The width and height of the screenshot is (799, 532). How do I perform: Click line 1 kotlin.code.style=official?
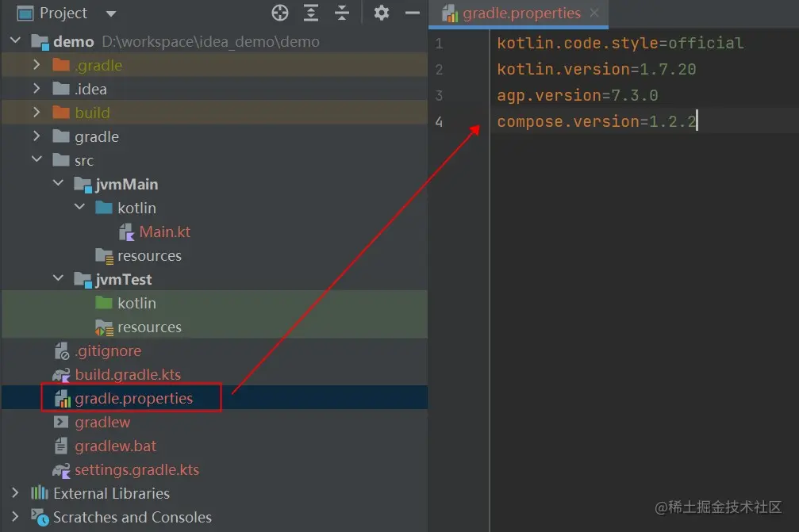(620, 44)
